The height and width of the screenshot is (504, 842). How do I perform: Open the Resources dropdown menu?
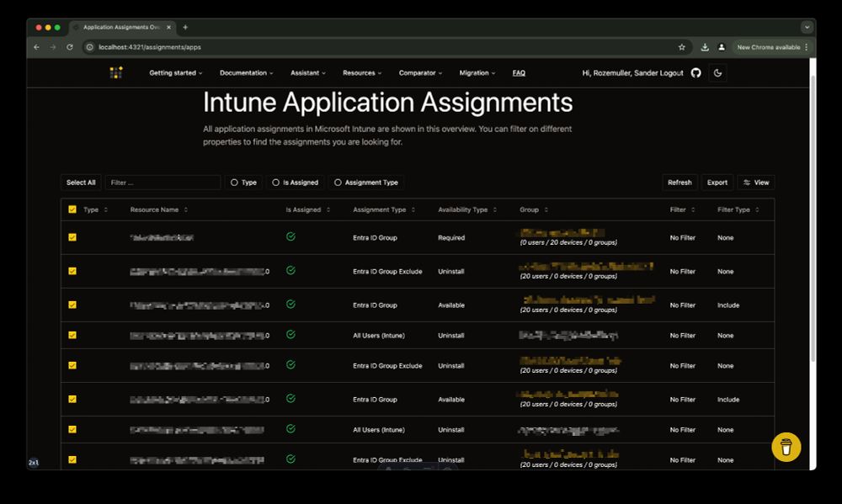tap(362, 73)
